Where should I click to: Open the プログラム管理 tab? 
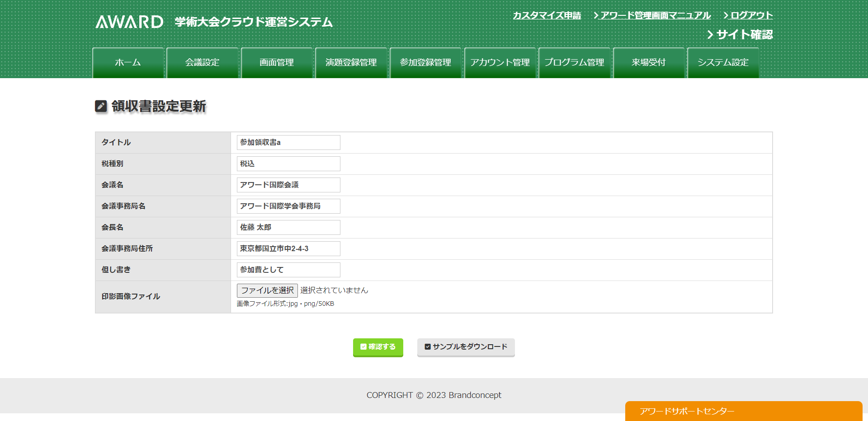(x=575, y=63)
